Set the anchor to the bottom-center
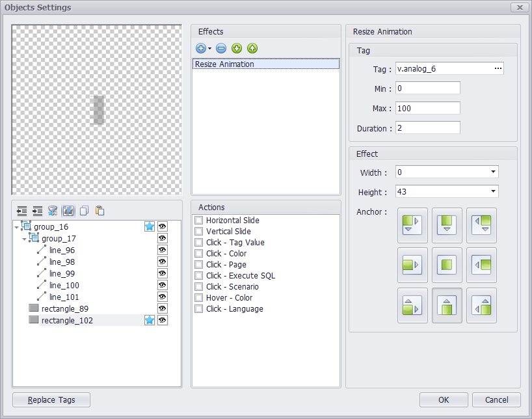The height and width of the screenshot is (419, 532). (x=447, y=305)
